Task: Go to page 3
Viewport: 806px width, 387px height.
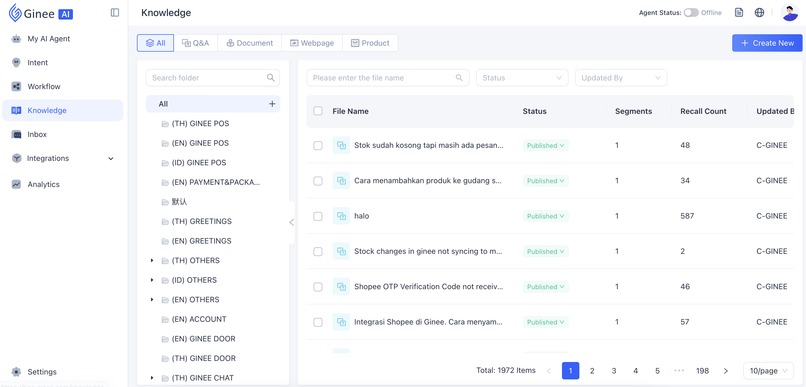Action: coord(614,371)
